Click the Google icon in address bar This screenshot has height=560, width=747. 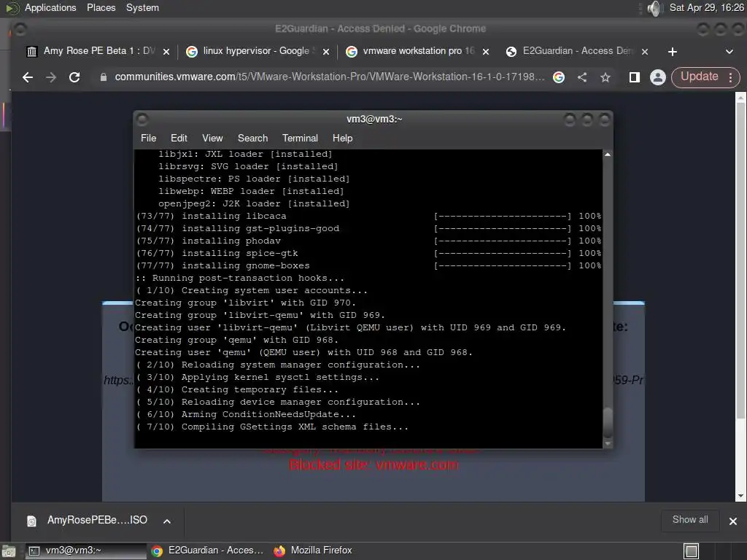pos(559,77)
